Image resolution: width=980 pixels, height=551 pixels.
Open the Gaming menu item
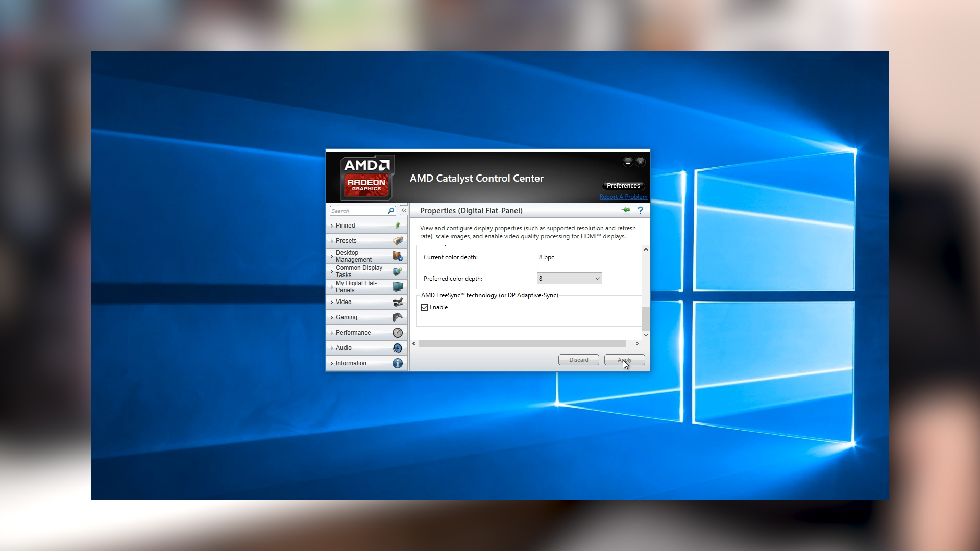click(366, 317)
